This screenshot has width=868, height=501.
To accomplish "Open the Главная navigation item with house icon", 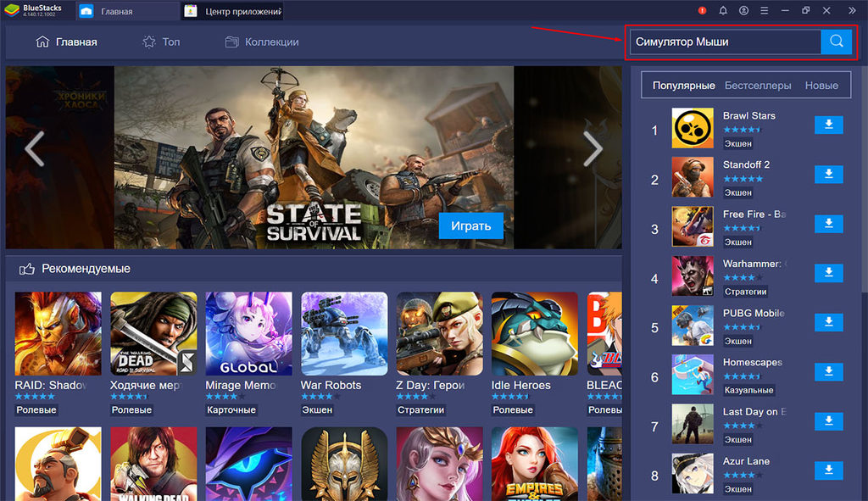I will 66,42.
